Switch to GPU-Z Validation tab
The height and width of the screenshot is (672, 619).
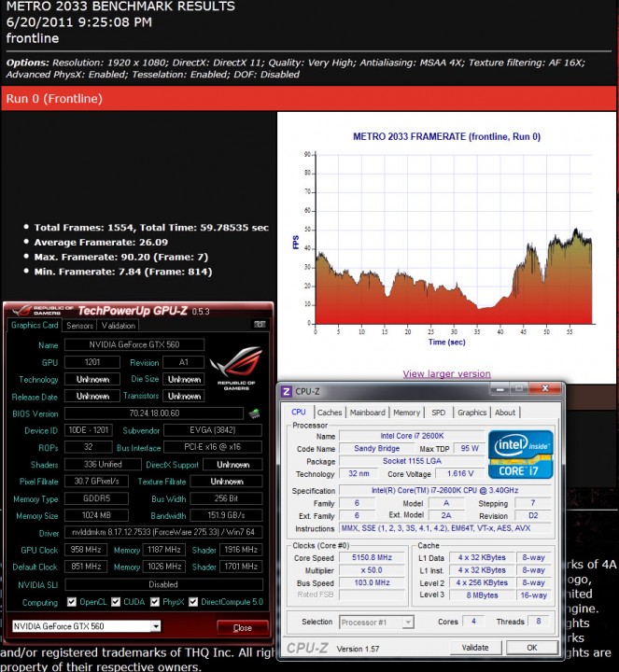tap(119, 326)
